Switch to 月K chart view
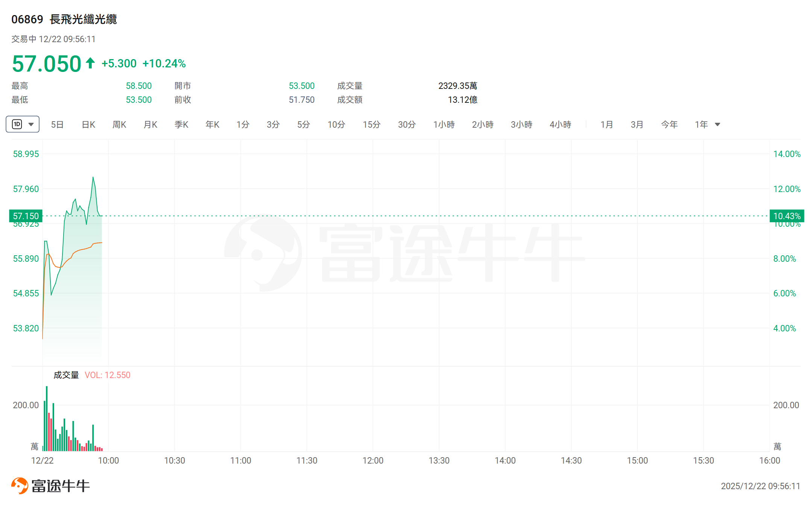Image resolution: width=812 pixels, height=505 pixels. (151, 125)
